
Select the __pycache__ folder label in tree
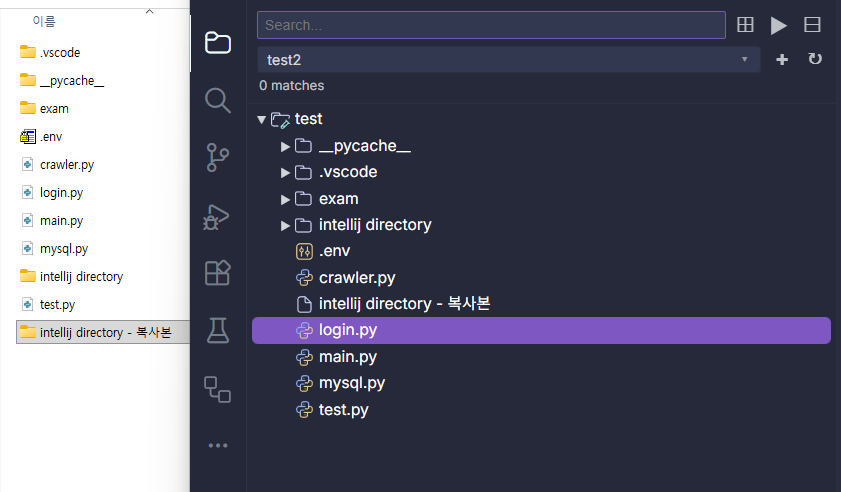pos(365,146)
